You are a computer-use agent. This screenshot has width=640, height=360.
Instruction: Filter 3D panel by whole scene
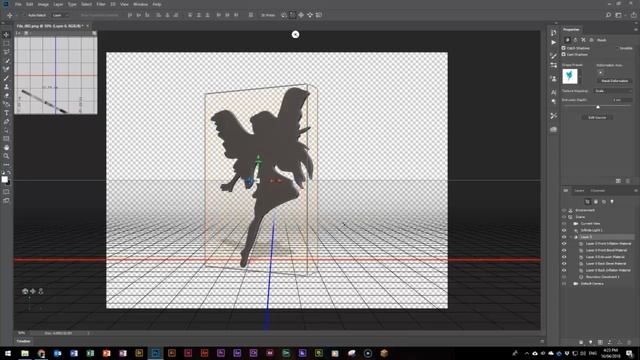point(587,202)
